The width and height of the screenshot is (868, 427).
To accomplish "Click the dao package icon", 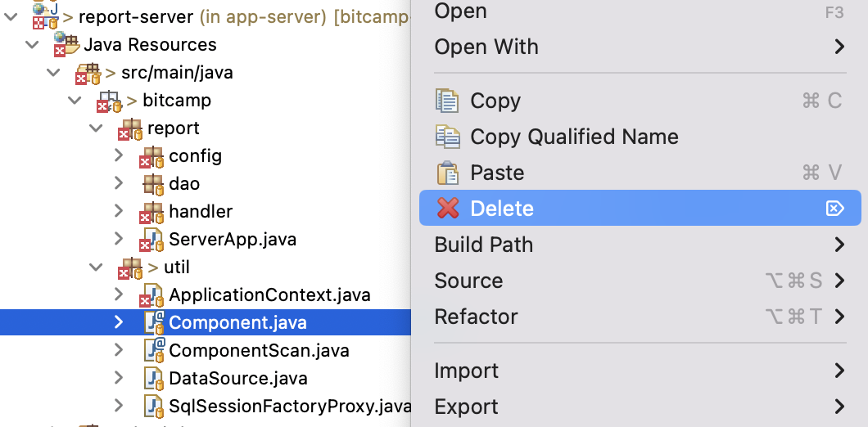I will [153, 183].
